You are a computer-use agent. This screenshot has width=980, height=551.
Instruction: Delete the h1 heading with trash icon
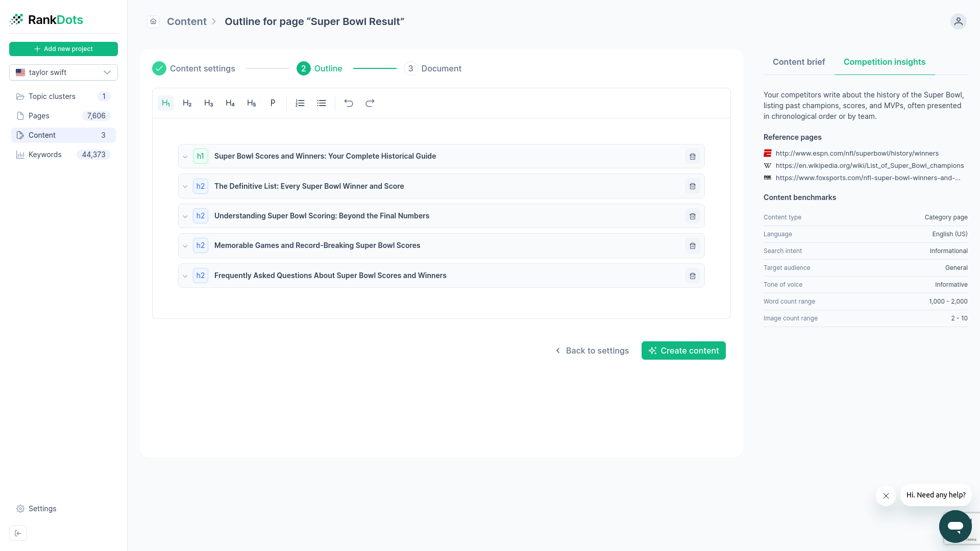(x=692, y=156)
